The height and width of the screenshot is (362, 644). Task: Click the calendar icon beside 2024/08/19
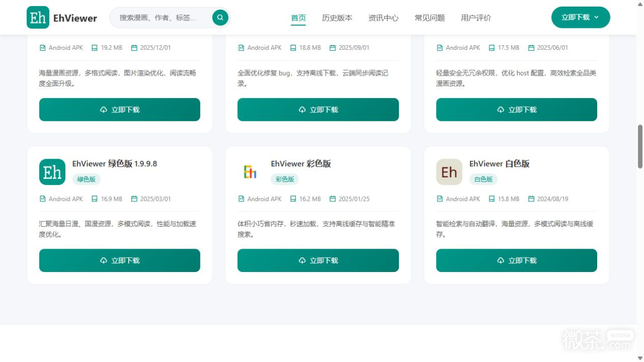(531, 199)
